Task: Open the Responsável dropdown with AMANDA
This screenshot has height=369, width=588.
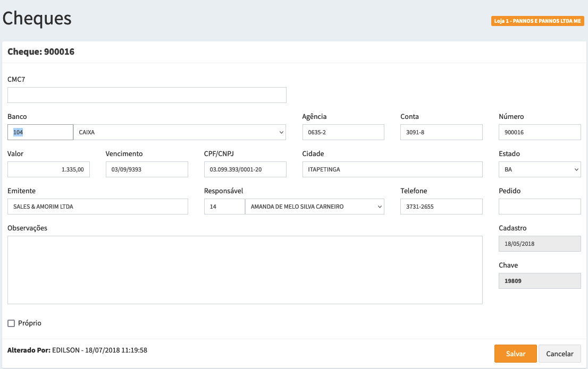Action: click(314, 207)
